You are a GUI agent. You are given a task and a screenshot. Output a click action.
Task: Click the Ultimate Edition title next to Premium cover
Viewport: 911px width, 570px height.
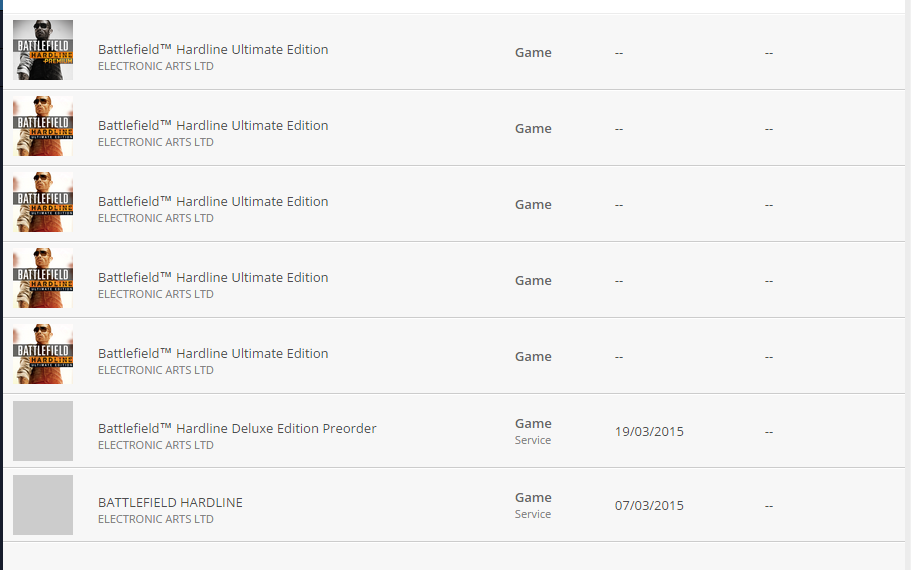point(213,49)
